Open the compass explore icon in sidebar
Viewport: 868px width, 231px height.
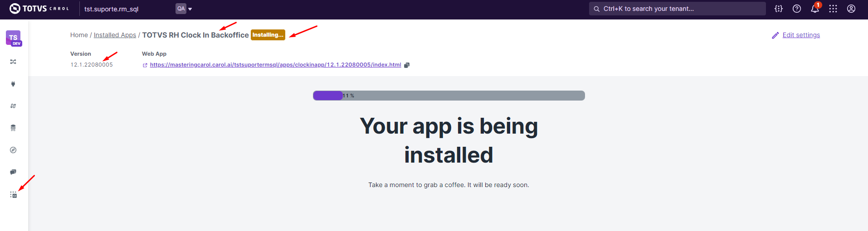[x=13, y=150]
